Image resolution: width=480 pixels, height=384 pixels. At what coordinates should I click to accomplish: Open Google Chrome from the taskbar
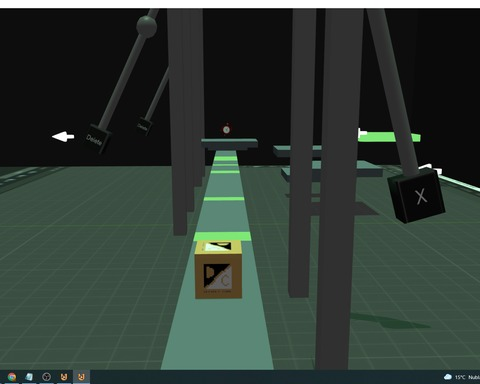tap(12, 377)
